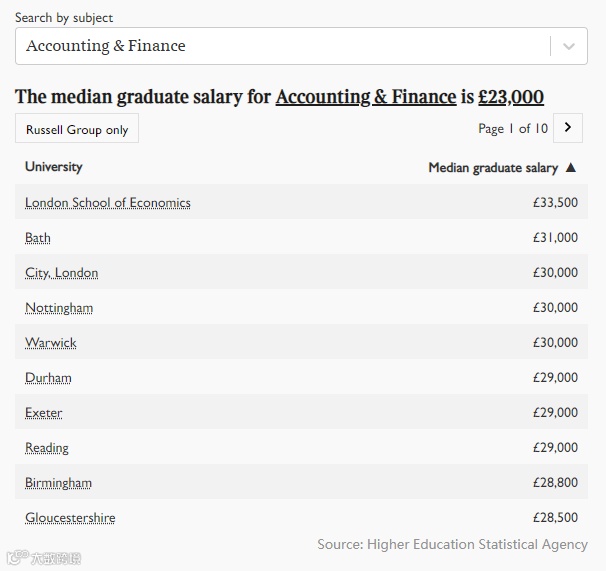Open the Nottingham university link
Image resolution: width=606 pixels, height=571 pixels.
point(59,308)
